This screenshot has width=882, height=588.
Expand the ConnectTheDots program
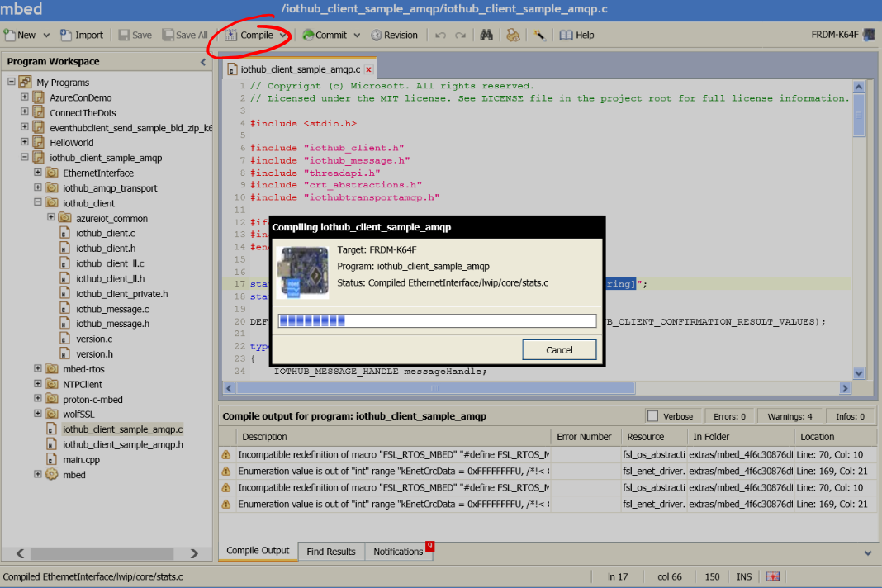tap(25, 112)
